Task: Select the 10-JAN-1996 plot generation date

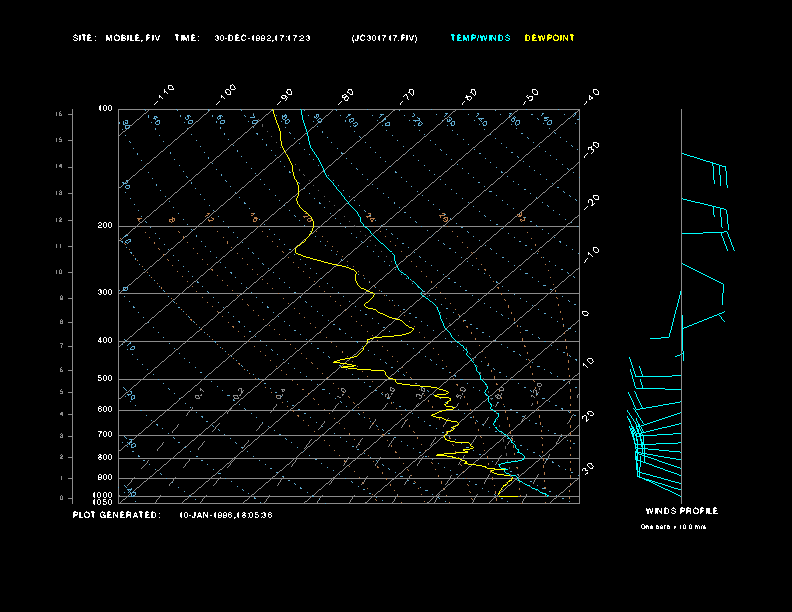Action: coord(225,515)
